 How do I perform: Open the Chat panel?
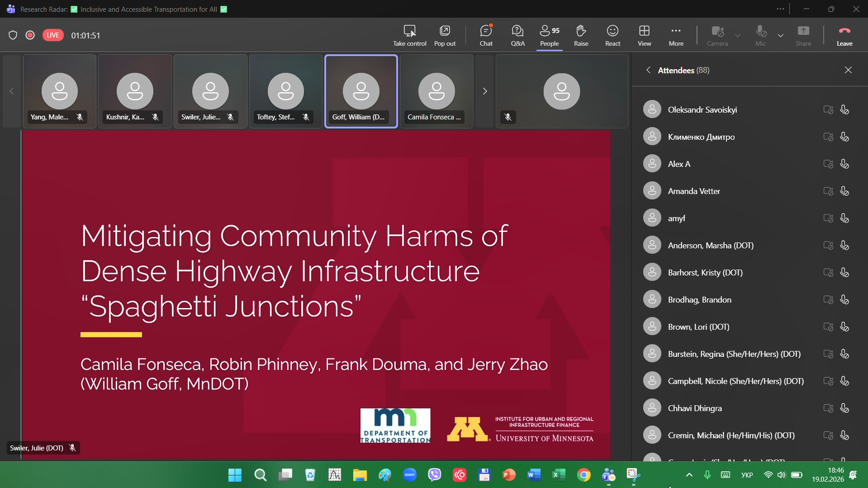(486, 35)
